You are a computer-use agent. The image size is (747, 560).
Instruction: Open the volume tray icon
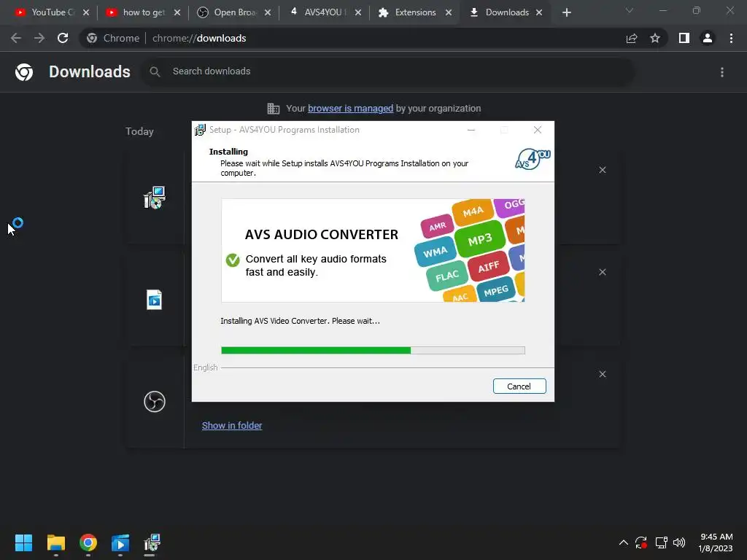click(x=679, y=542)
